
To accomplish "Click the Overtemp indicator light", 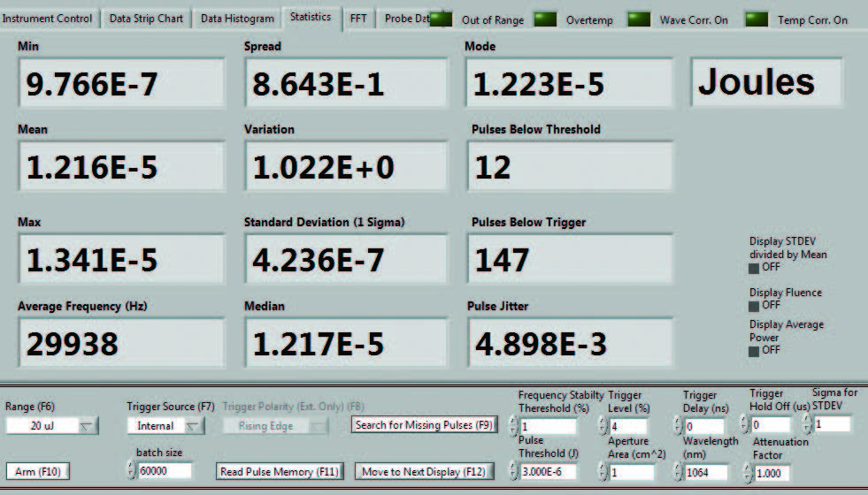I will point(545,19).
